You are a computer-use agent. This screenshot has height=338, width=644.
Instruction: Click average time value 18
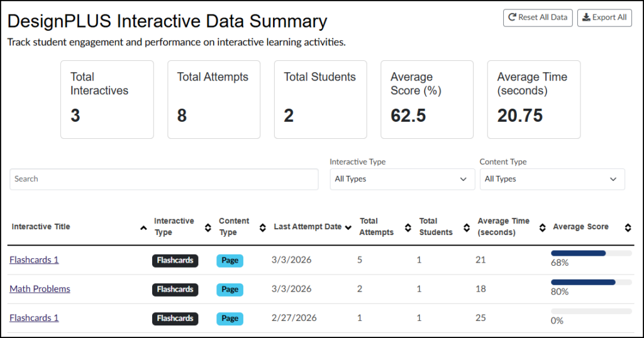[480, 289]
